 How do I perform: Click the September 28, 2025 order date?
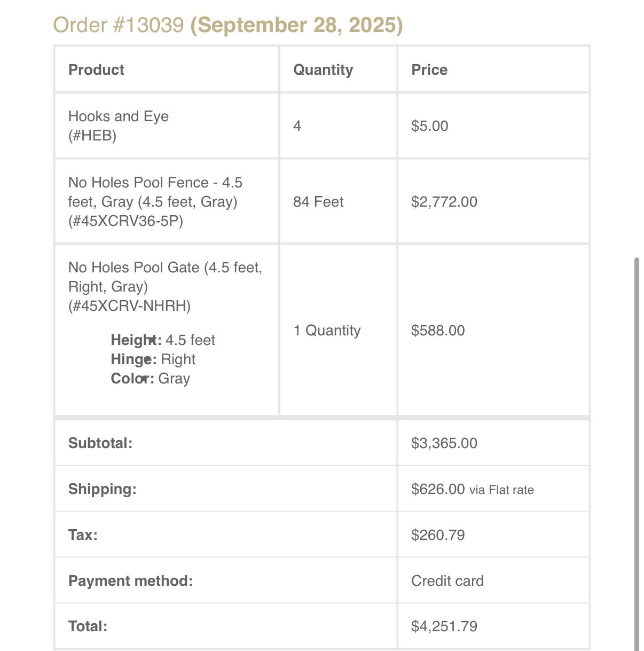point(296,25)
